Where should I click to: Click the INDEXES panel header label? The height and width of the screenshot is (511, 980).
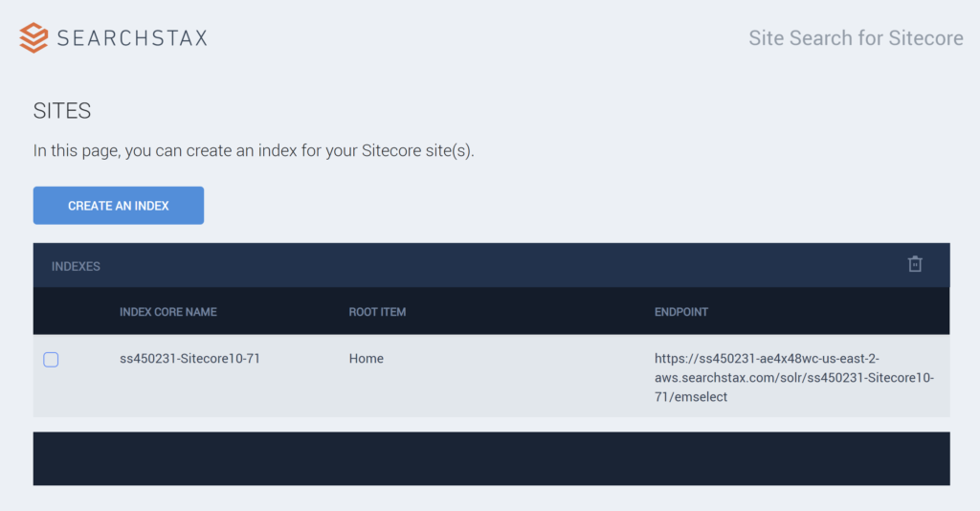76,266
